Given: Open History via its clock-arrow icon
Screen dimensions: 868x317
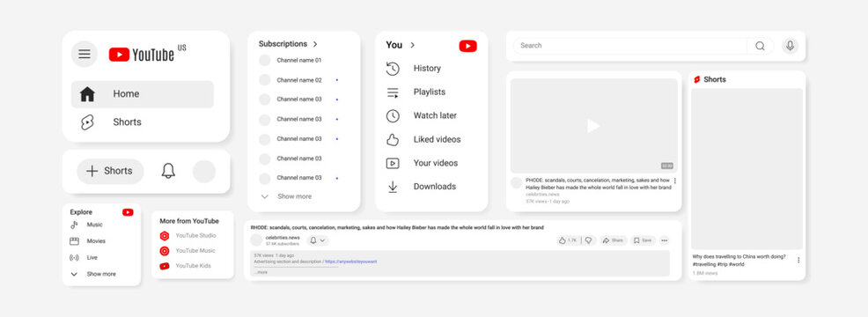Looking at the screenshot, I should pyautogui.click(x=393, y=69).
